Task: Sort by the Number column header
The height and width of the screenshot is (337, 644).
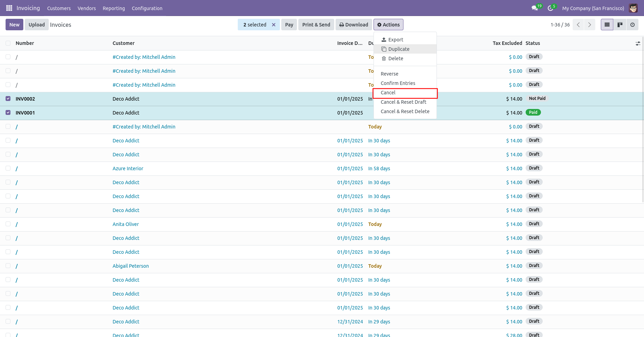Action: point(25,43)
